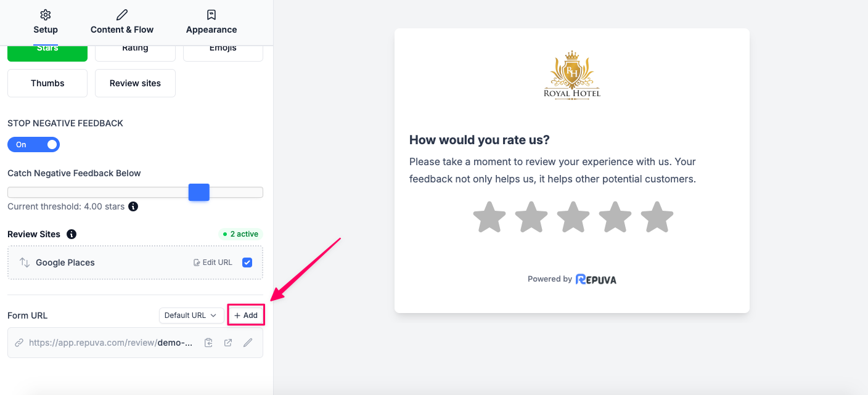The image size is (868, 395).
Task: Choose the Thumbs rating type
Action: click(47, 83)
